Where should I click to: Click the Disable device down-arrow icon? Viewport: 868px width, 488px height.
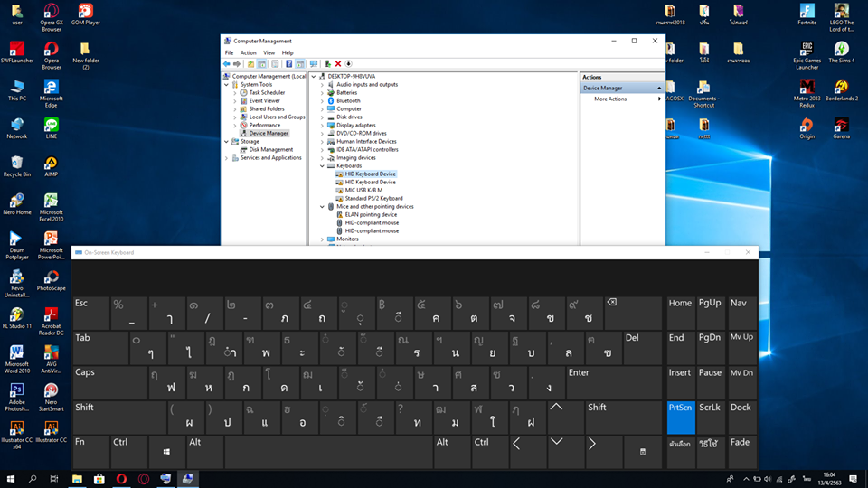(x=349, y=63)
